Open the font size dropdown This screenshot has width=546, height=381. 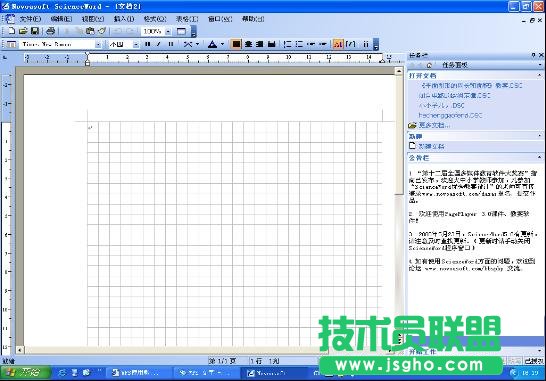136,45
